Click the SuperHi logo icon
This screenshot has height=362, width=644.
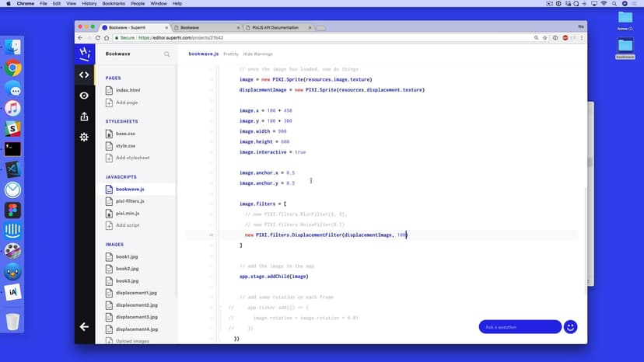[x=84, y=54]
